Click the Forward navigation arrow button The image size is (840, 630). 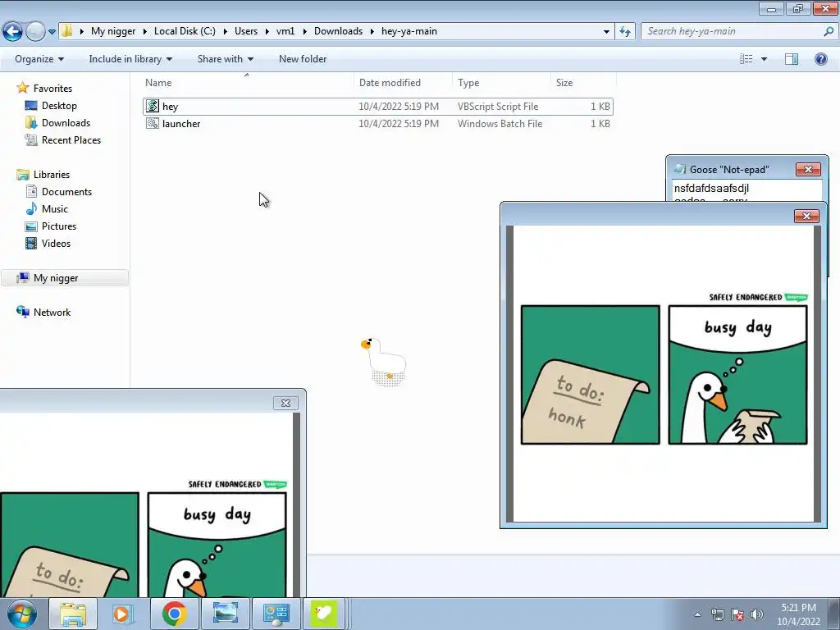(x=35, y=31)
